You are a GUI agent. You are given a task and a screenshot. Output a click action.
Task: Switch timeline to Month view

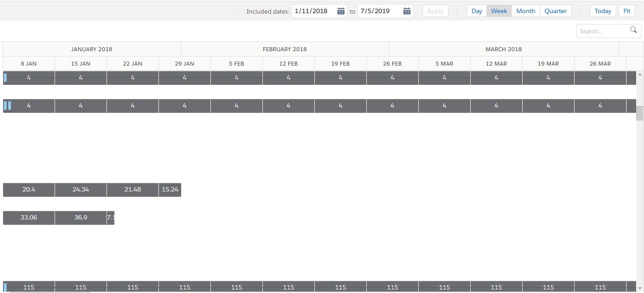pyautogui.click(x=526, y=11)
